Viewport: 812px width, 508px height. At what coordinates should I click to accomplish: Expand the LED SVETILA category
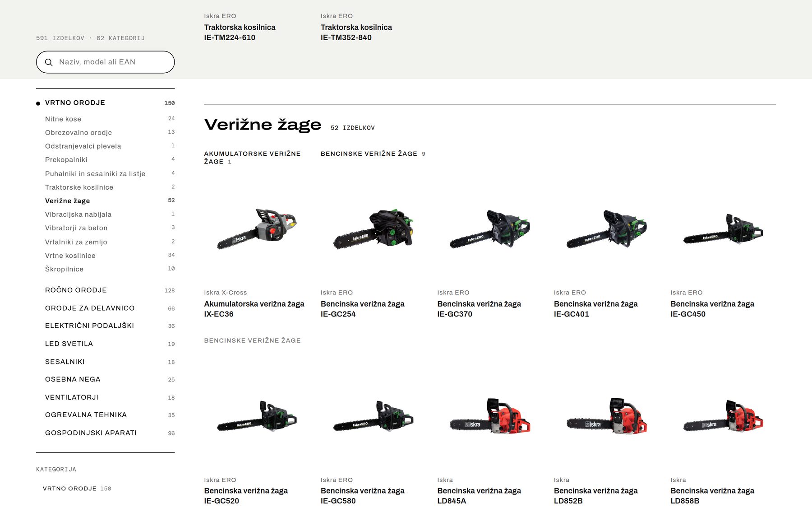pyautogui.click(x=110, y=344)
